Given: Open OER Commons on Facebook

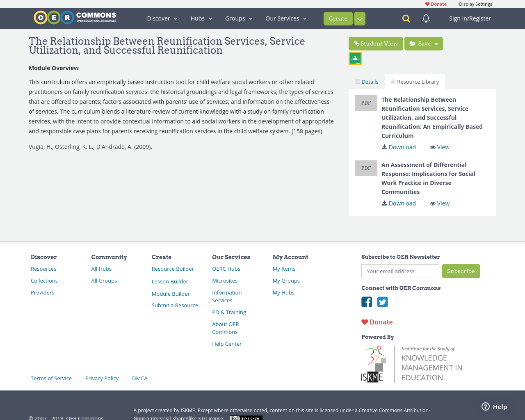Looking at the screenshot, I should click(366, 301).
